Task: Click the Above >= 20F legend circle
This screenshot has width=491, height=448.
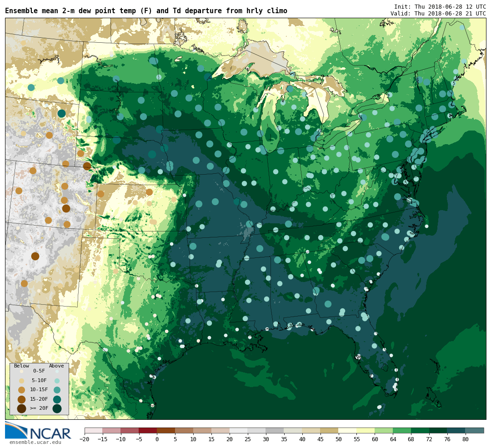Action: (x=57, y=408)
